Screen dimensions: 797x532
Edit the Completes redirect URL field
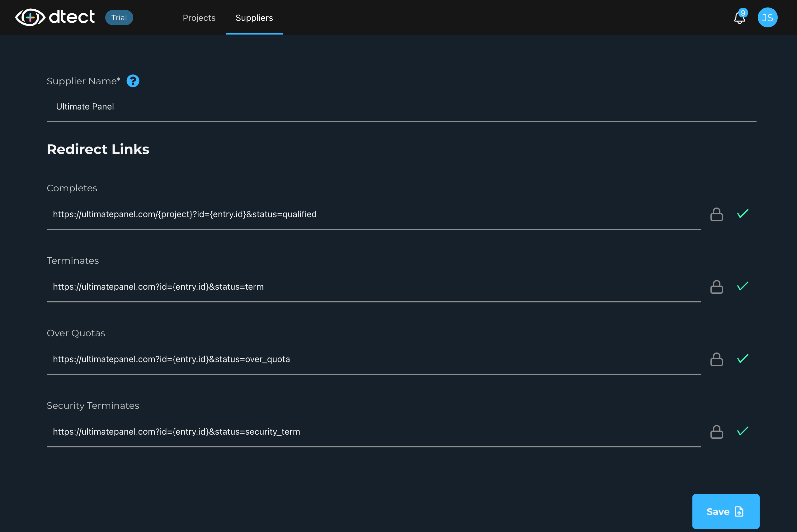pyautogui.click(x=373, y=214)
